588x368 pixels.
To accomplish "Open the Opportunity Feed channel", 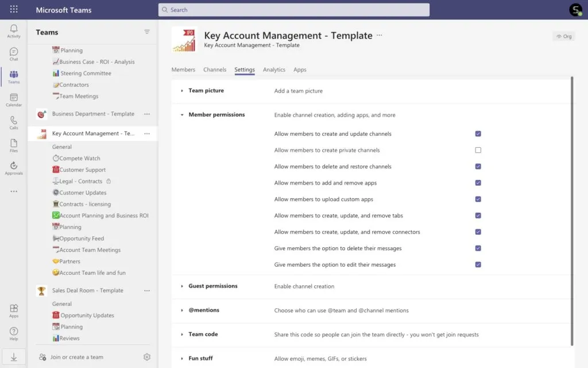I will click(78, 239).
